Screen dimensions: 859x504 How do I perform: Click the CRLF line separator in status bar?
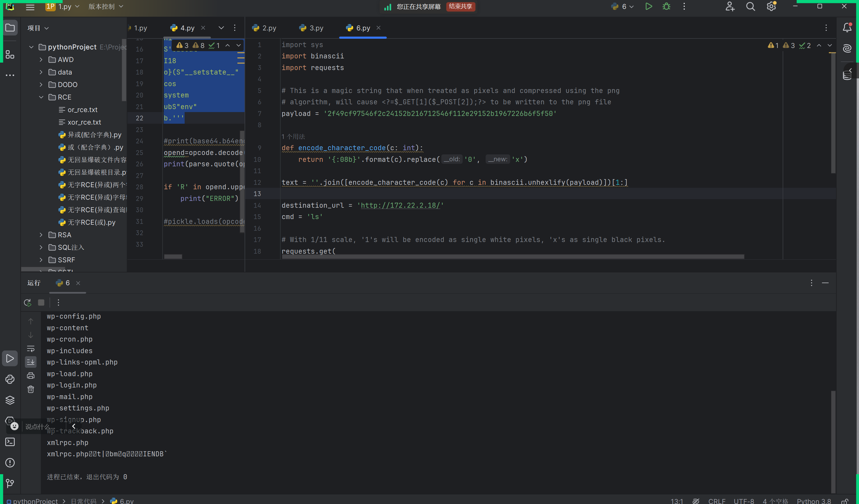716,501
